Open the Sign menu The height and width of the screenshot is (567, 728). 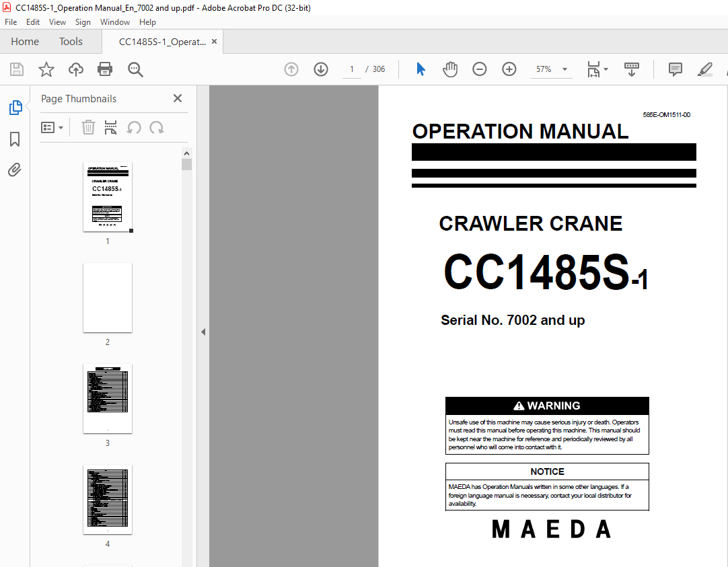point(83,22)
